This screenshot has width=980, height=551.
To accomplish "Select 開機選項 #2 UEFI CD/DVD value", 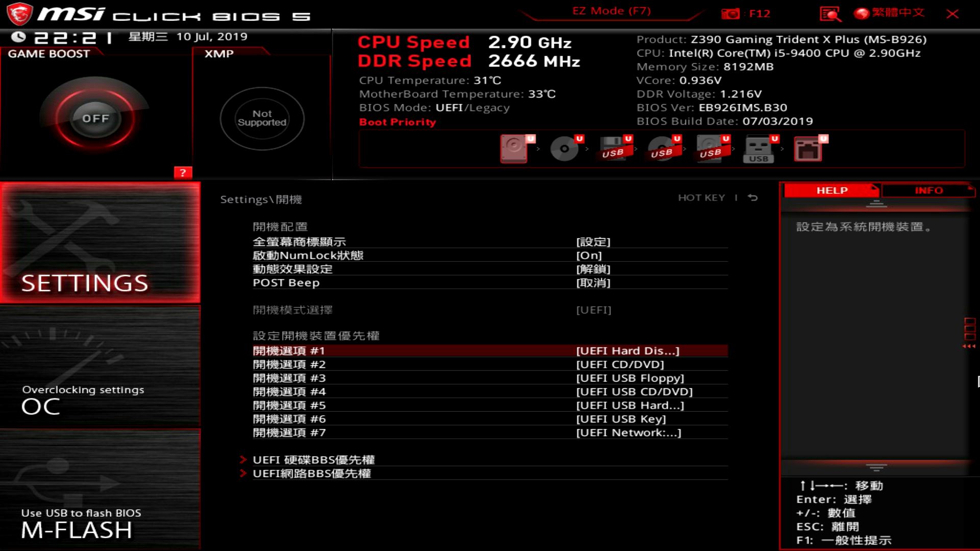I will pyautogui.click(x=620, y=364).
